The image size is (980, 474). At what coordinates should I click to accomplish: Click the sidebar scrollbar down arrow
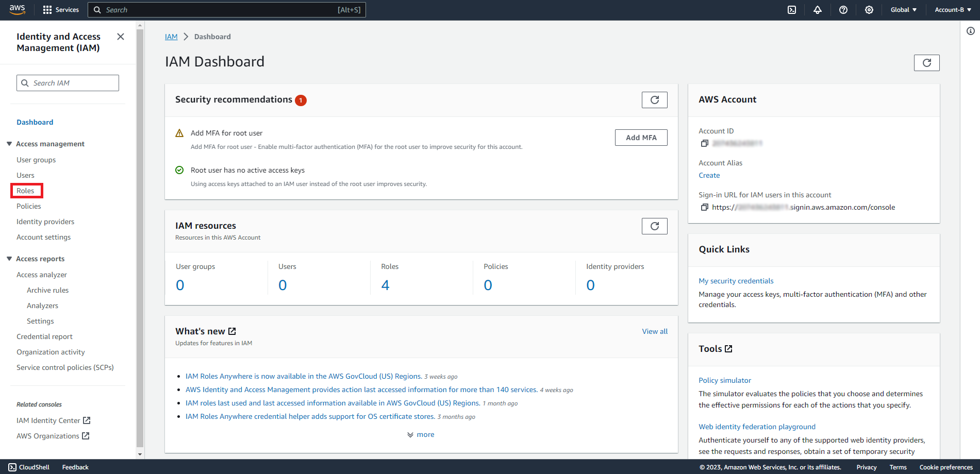click(x=140, y=454)
